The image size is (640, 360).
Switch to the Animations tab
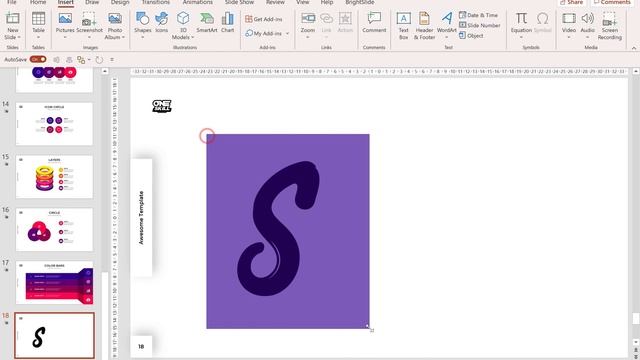pyautogui.click(x=198, y=2)
